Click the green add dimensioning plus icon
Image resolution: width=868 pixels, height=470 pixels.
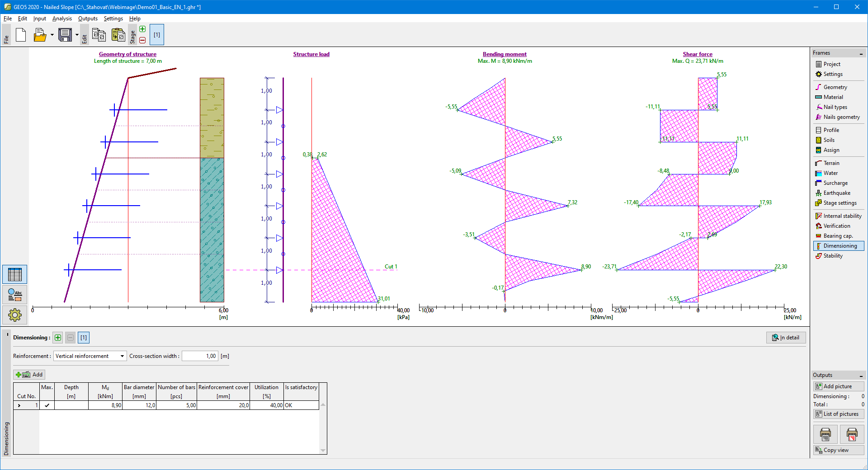[58, 338]
